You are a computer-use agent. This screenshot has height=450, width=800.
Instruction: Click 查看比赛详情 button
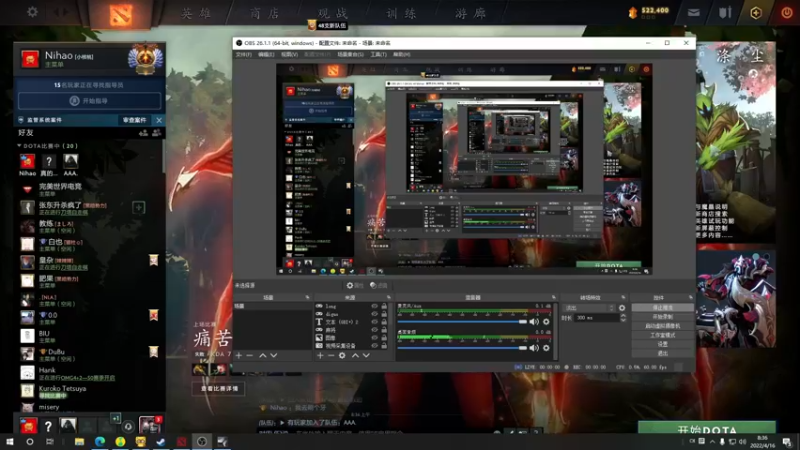point(219,389)
